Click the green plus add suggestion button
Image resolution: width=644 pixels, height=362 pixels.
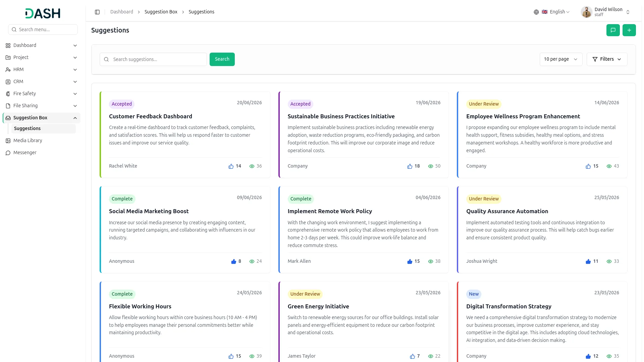(x=629, y=30)
